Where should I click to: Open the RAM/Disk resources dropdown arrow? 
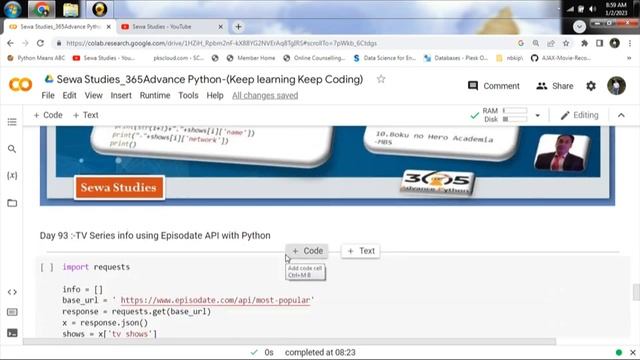tap(538, 116)
